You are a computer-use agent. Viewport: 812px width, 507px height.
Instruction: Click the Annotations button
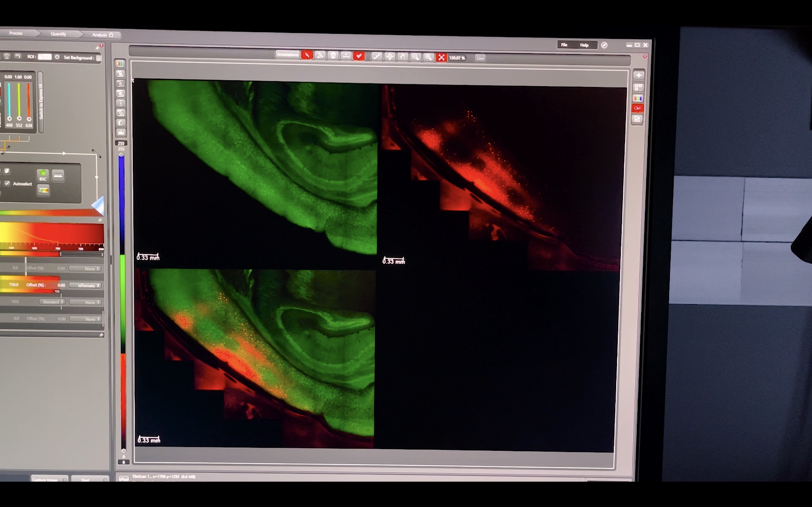(288, 55)
